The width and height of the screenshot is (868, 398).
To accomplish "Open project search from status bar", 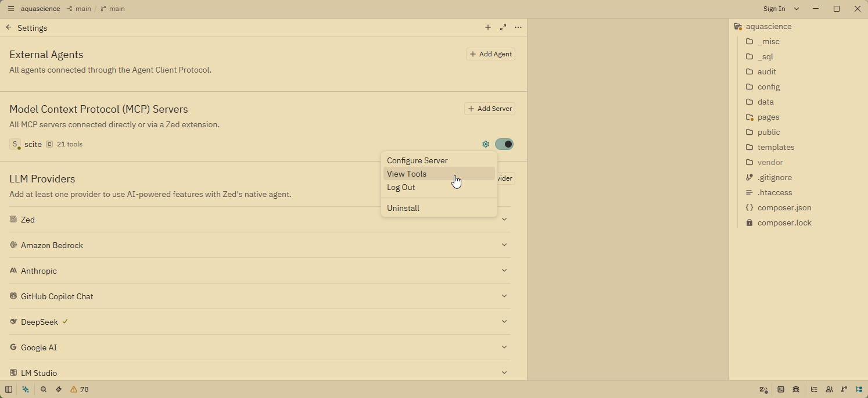I will click(44, 389).
